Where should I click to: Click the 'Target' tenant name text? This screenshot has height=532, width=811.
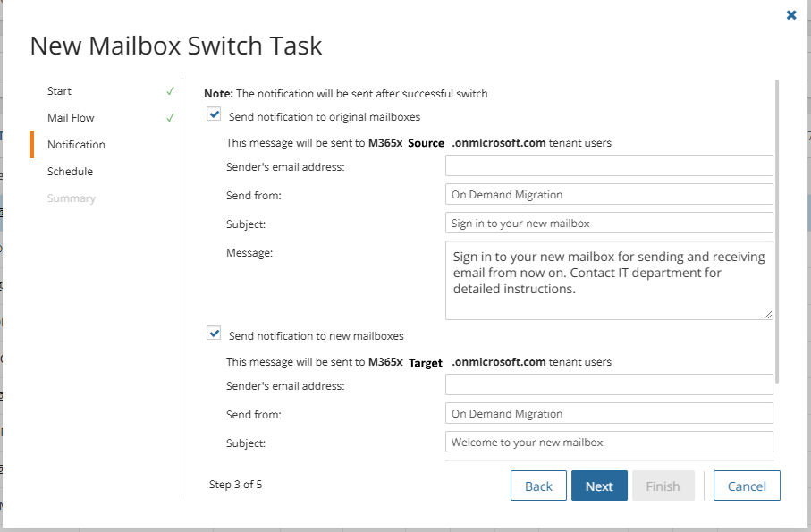click(425, 363)
